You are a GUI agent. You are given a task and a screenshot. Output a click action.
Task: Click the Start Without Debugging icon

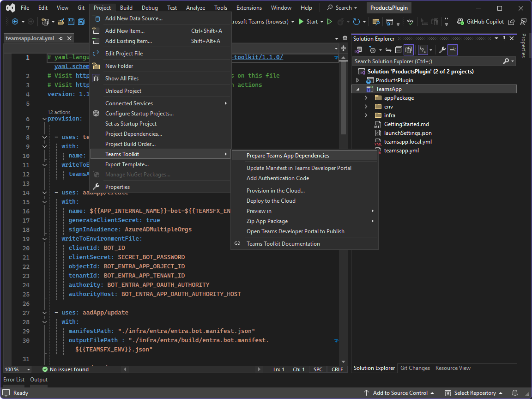(x=330, y=22)
